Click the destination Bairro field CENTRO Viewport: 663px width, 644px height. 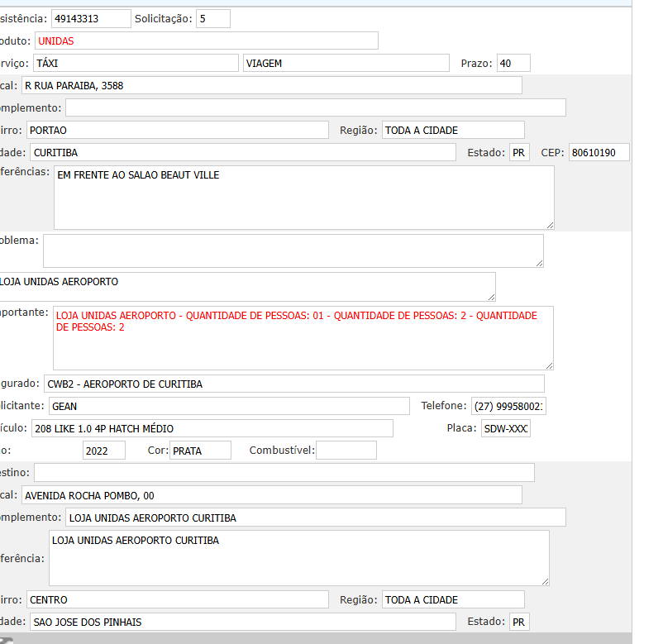[x=178, y=599]
